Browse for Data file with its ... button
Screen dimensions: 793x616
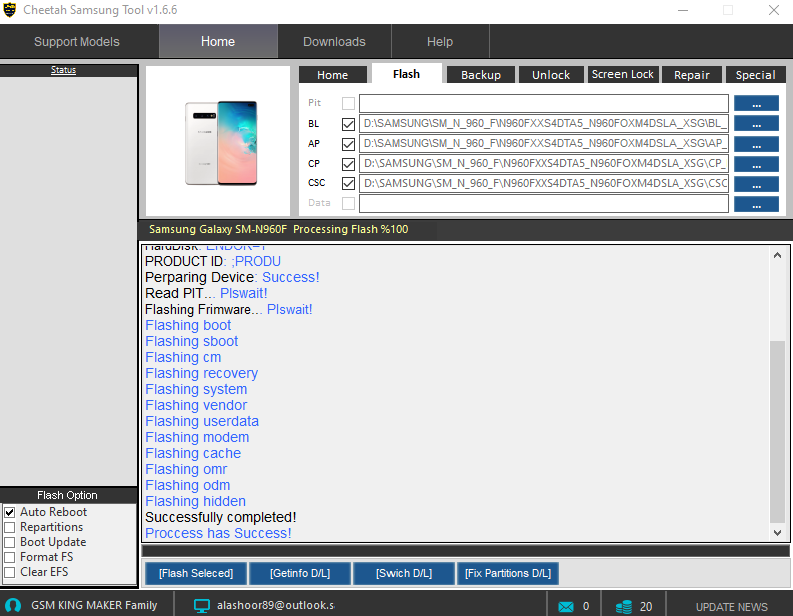click(x=756, y=204)
